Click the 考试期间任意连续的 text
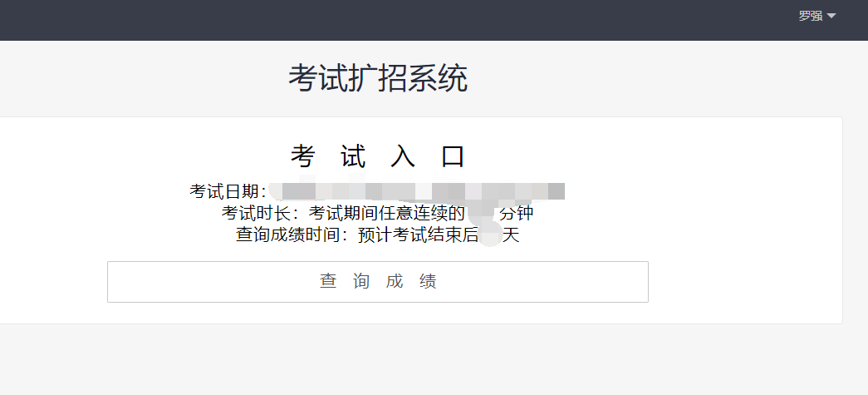 387,213
